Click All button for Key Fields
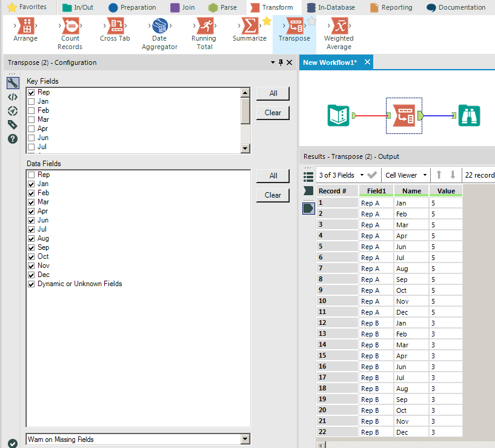The height and width of the screenshot is (448, 495). pos(273,93)
